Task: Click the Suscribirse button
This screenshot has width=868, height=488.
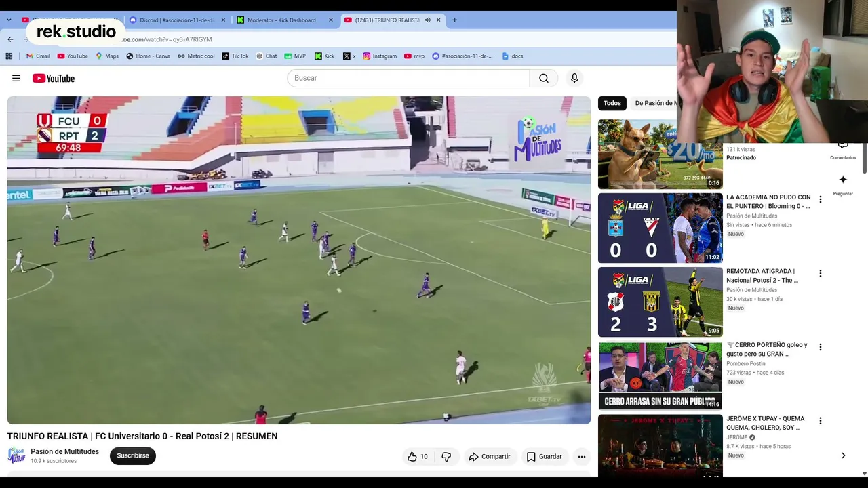Action: 133,456
